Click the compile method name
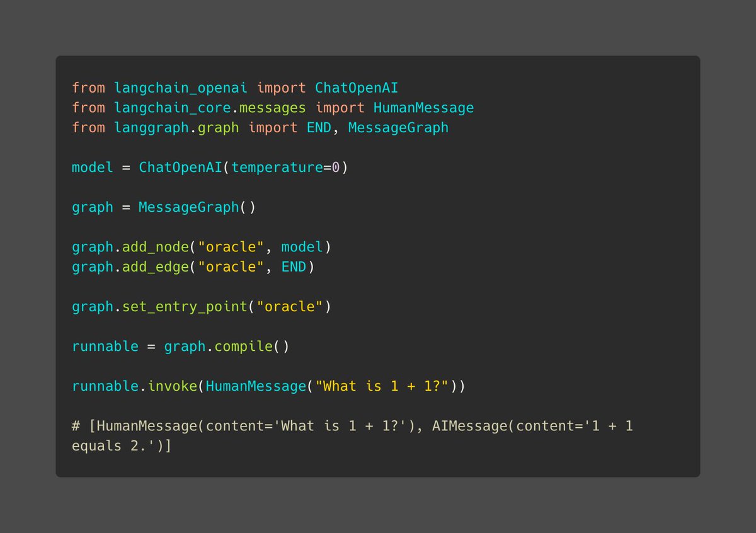 point(244,347)
